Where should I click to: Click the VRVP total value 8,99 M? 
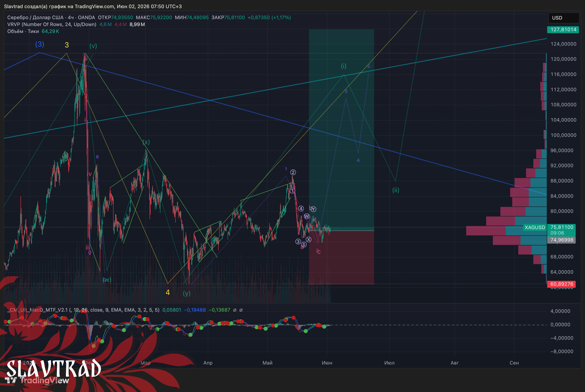tap(137, 24)
